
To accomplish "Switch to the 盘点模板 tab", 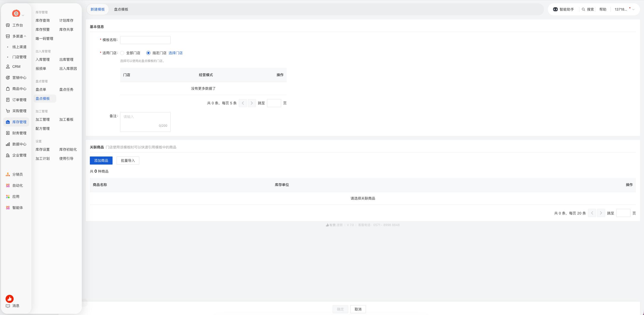I will click(x=121, y=9).
